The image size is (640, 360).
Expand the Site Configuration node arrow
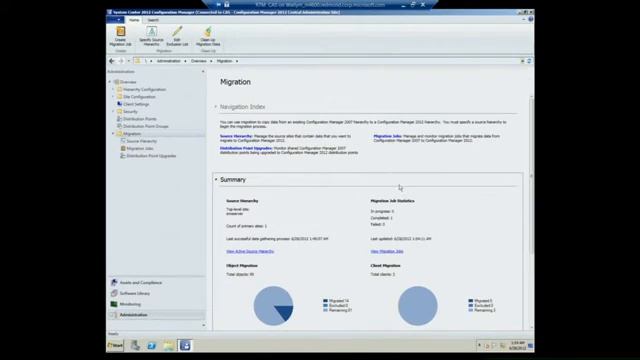pos(113,96)
